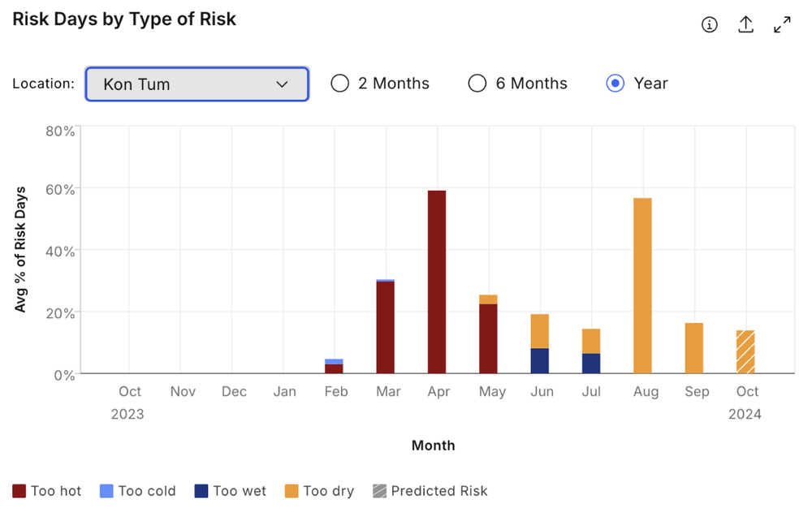Click the May too-dry top segment
This screenshot has width=812, height=508.
click(488, 299)
